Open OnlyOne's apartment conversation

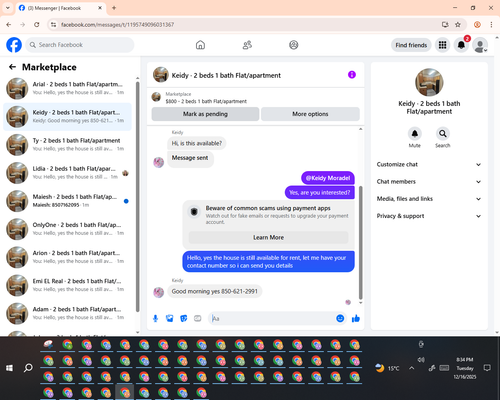pos(67,229)
